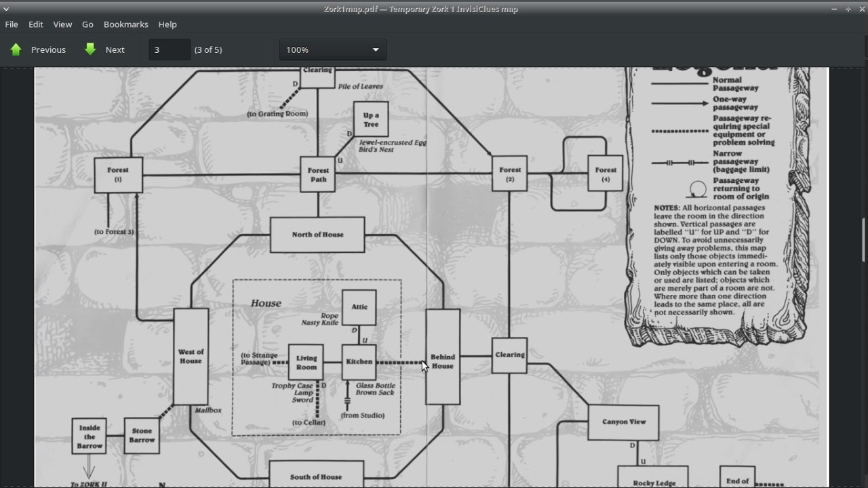The height and width of the screenshot is (488, 868).
Task: Open the Go menu
Action: pos(87,24)
